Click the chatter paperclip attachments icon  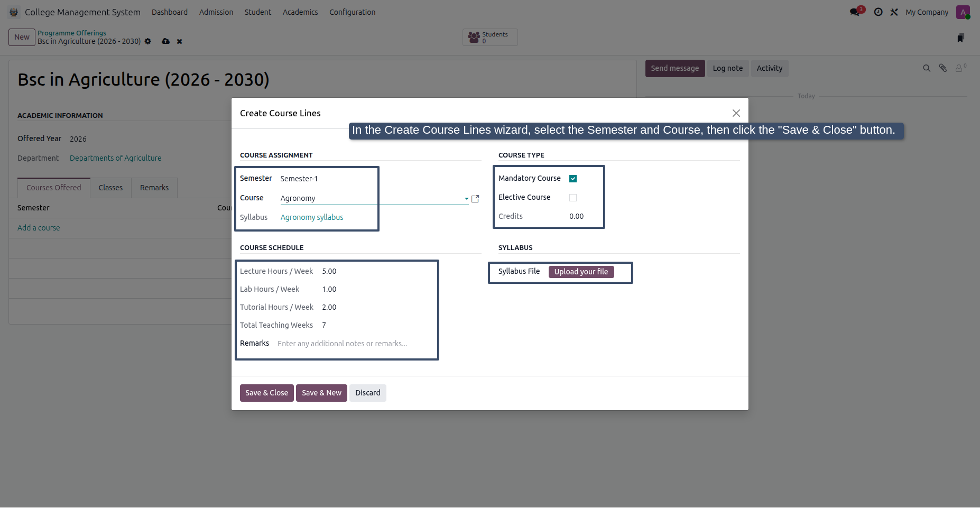coord(942,68)
